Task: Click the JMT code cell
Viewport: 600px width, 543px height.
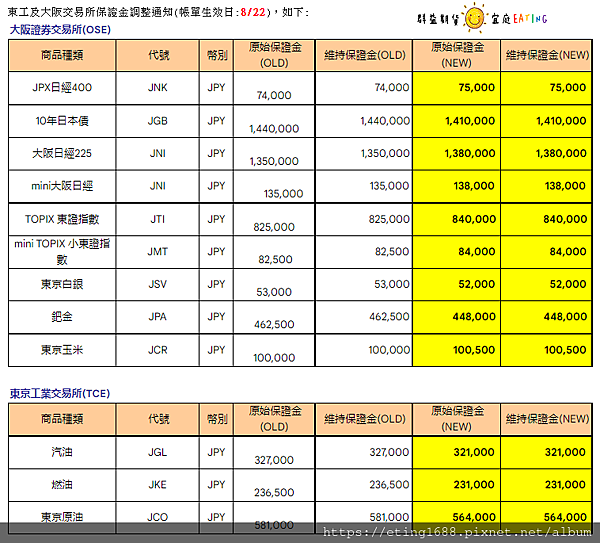Action: [x=158, y=251]
